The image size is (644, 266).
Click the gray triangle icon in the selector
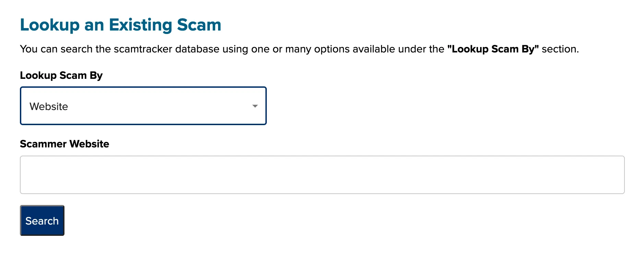pyautogui.click(x=254, y=107)
